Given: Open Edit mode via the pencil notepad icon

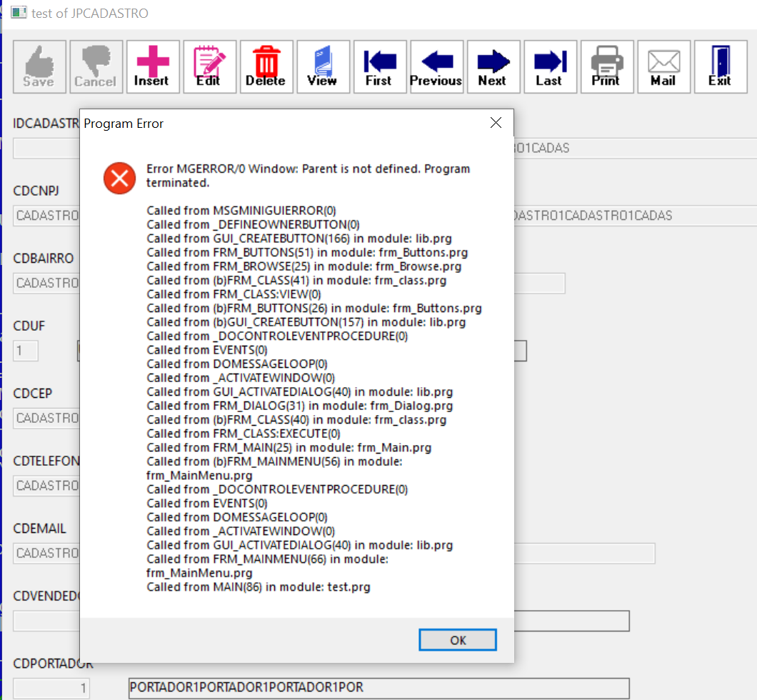Looking at the screenshot, I should coord(209,66).
